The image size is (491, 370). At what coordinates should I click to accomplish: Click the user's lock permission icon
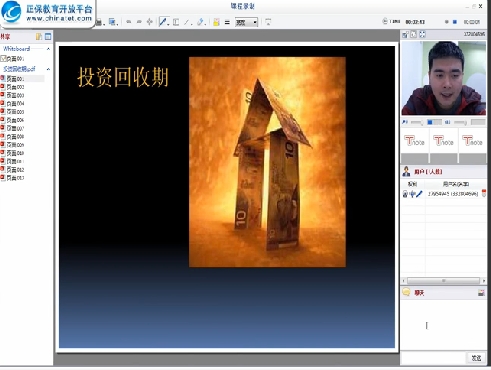click(x=405, y=194)
